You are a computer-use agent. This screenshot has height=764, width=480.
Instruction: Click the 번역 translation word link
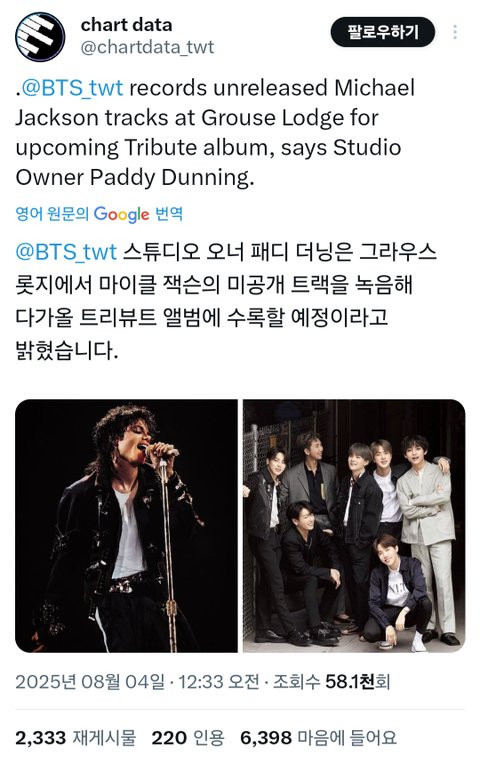[x=169, y=214]
